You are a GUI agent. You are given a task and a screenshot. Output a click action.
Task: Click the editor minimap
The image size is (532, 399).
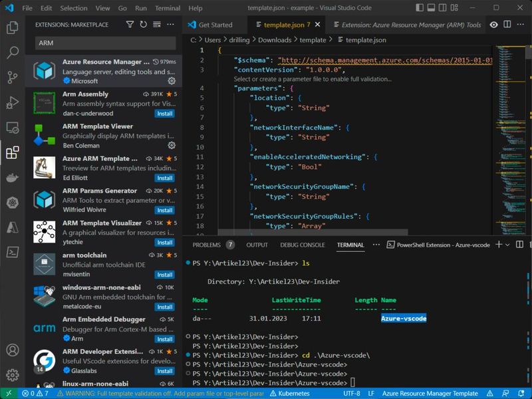click(x=510, y=139)
